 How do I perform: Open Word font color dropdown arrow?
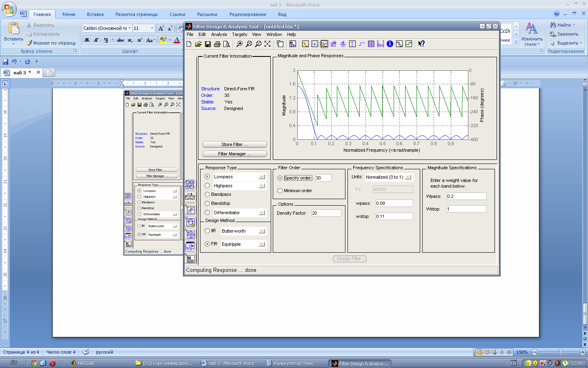pyautogui.click(x=182, y=40)
